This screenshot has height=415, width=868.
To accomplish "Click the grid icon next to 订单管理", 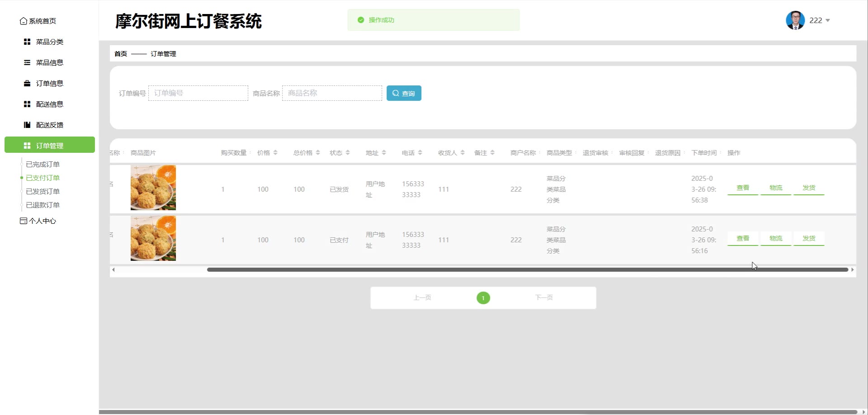I will click(27, 146).
